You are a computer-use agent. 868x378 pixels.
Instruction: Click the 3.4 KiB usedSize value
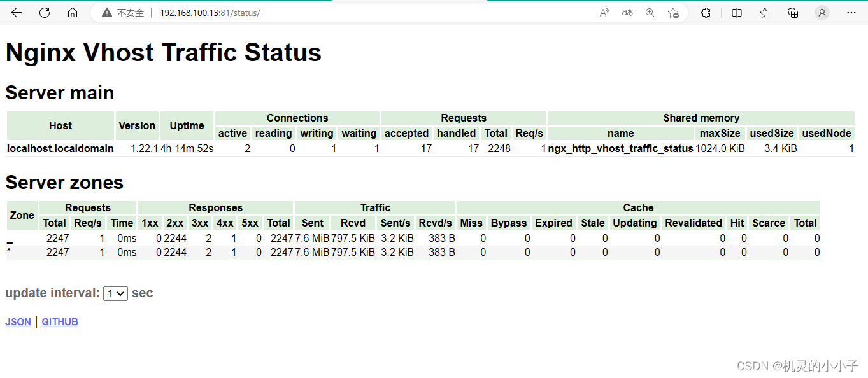[x=781, y=148]
